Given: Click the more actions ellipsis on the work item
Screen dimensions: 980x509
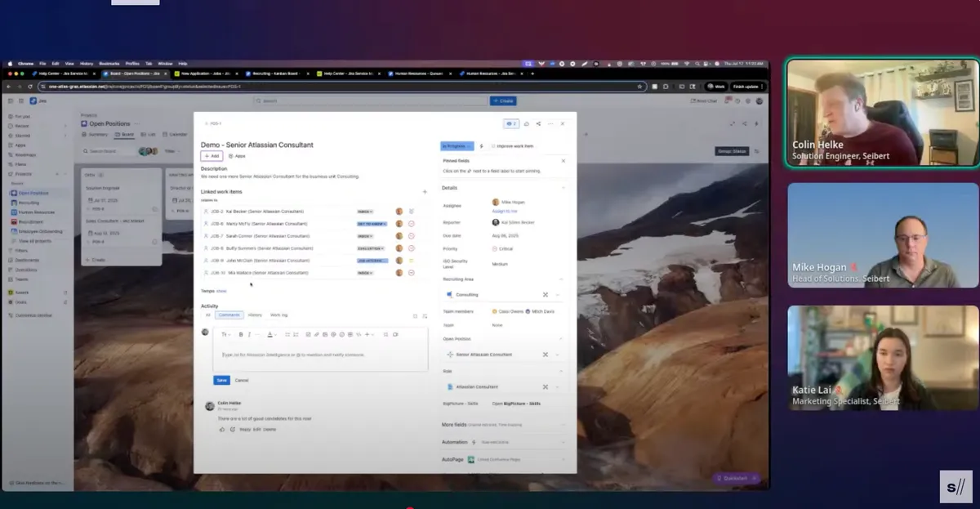Looking at the screenshot, I should pos(550,123).
